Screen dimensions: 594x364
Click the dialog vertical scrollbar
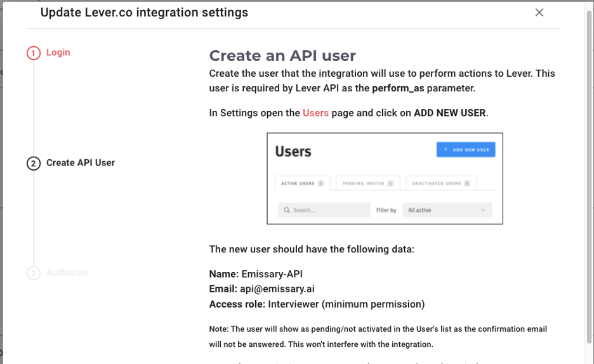click(589, 178)
